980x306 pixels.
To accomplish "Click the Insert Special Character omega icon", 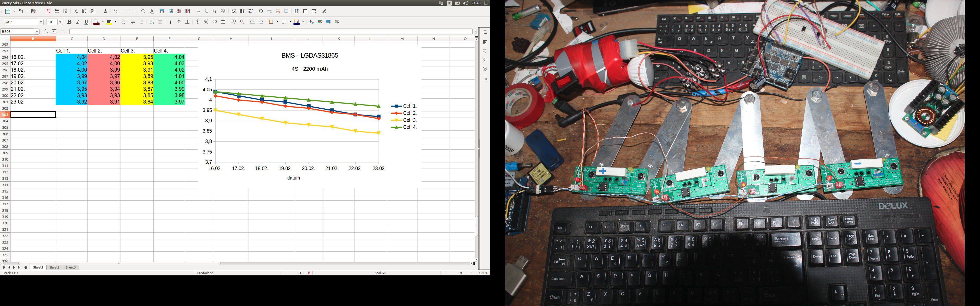I will pos(261,11).
